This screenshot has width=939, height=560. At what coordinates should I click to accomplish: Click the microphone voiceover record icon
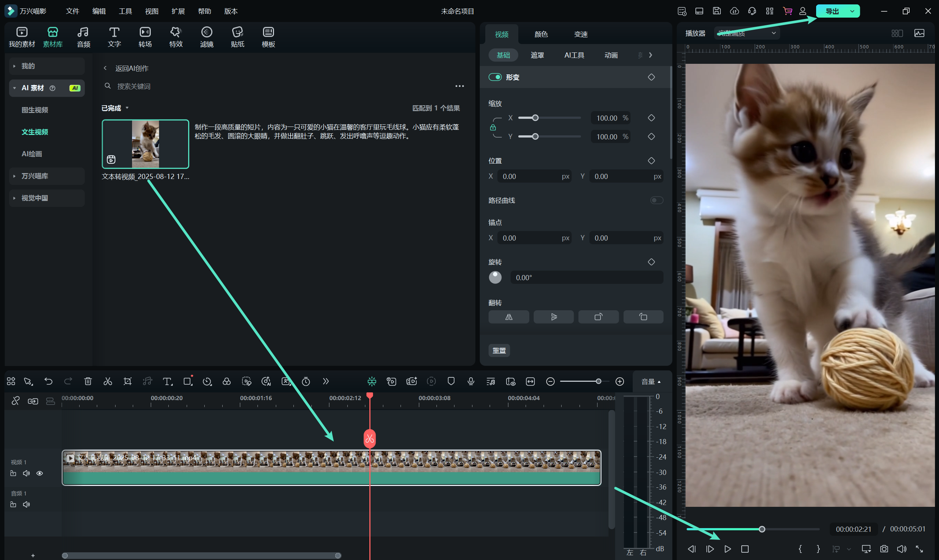click(471, 381)
